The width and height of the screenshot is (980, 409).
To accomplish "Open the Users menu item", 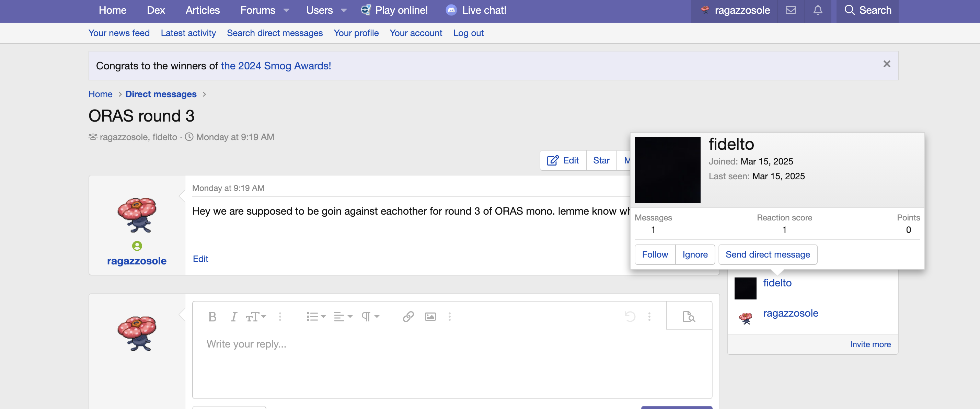I will [320, 10].
